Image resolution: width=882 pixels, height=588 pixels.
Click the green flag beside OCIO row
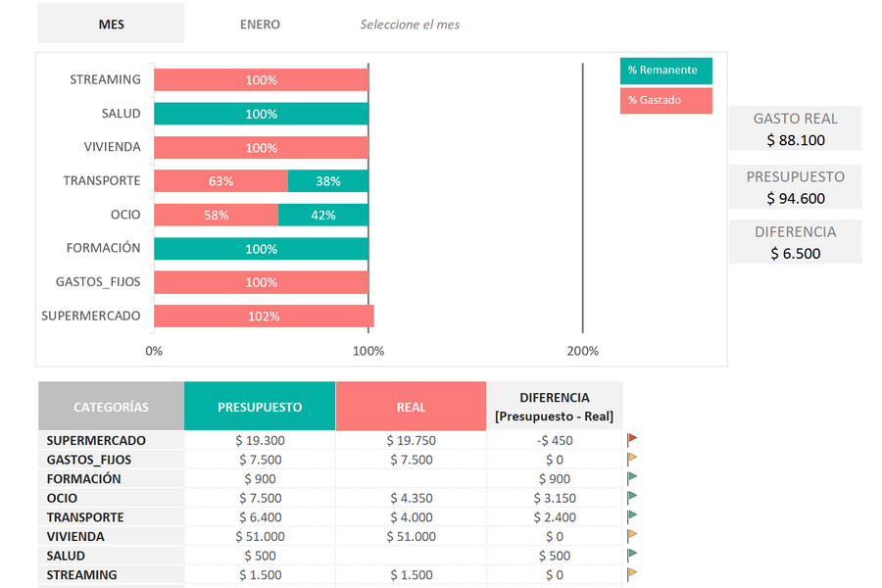(x=632, y=498)
